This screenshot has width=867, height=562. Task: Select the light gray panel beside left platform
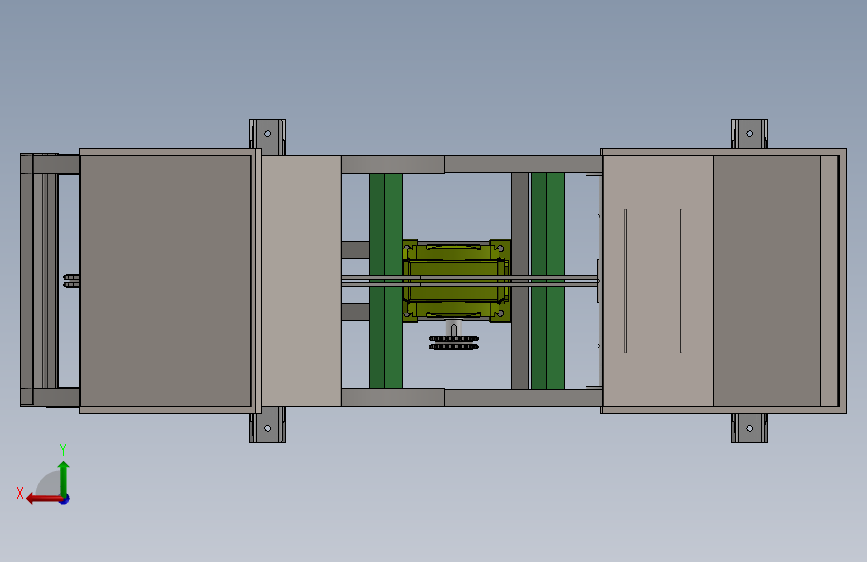(301, 281)
